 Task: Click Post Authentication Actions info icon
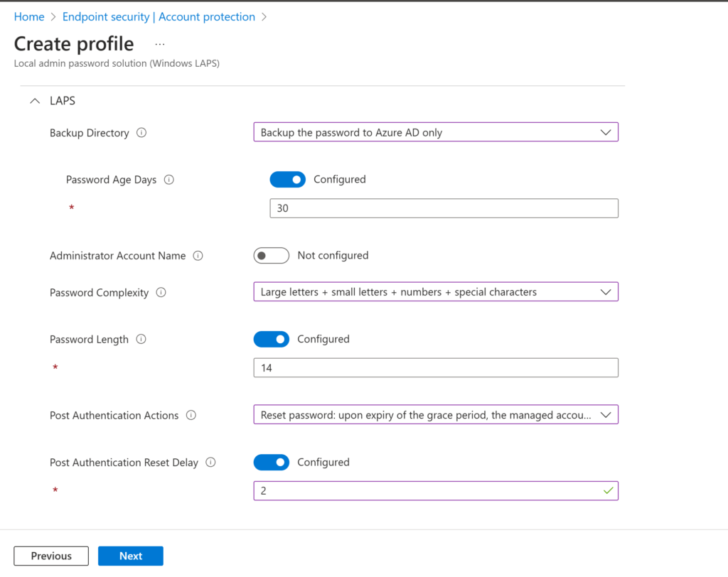(191, 416)
